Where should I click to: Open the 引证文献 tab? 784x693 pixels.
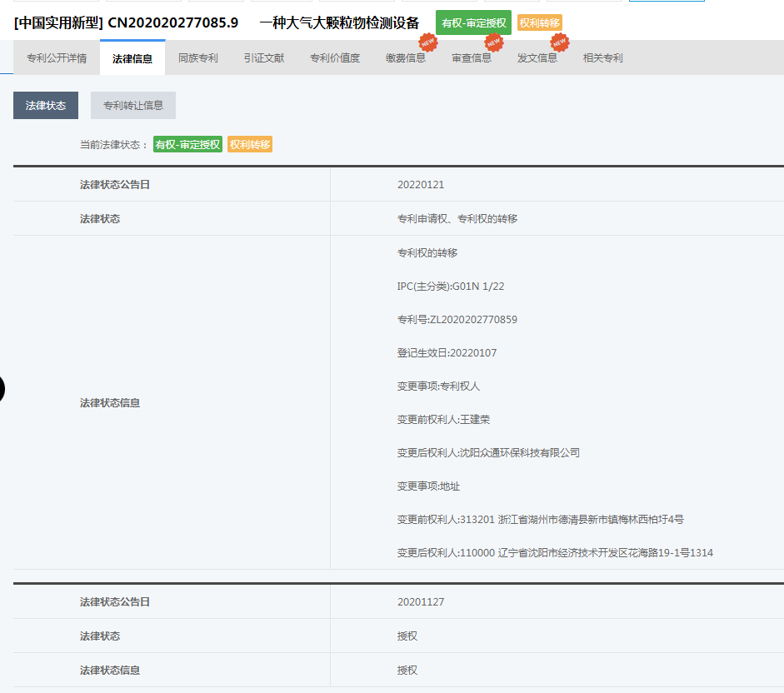pos(264,58)
